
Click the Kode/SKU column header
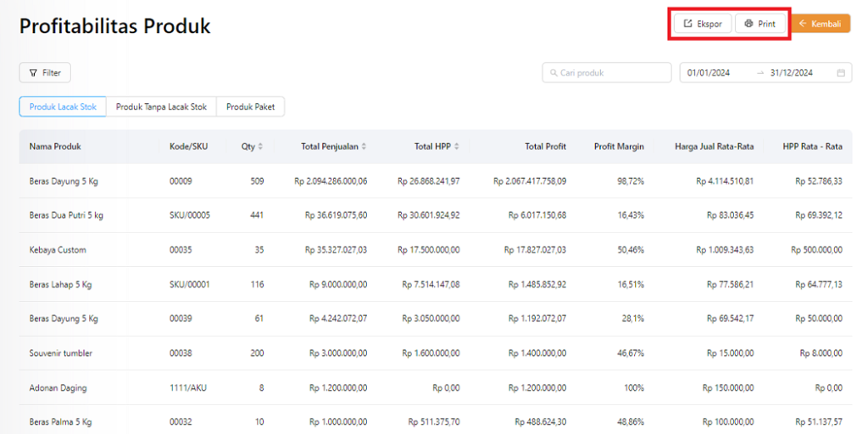pyautogui.click(x=189, y=147)
